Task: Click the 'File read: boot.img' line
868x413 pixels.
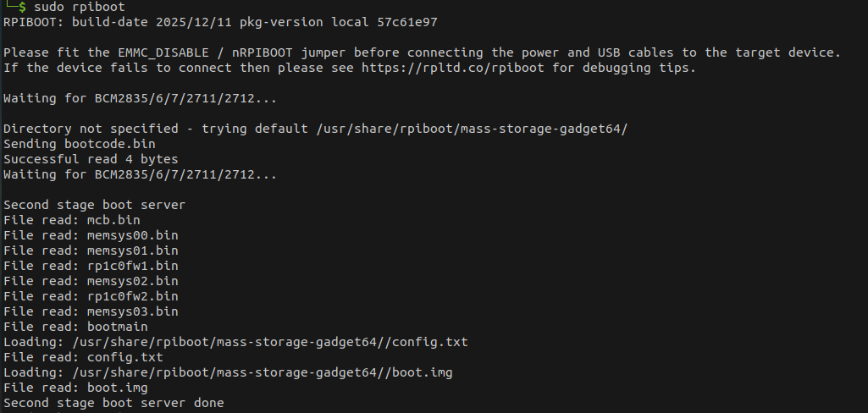Action: point(76,388)
